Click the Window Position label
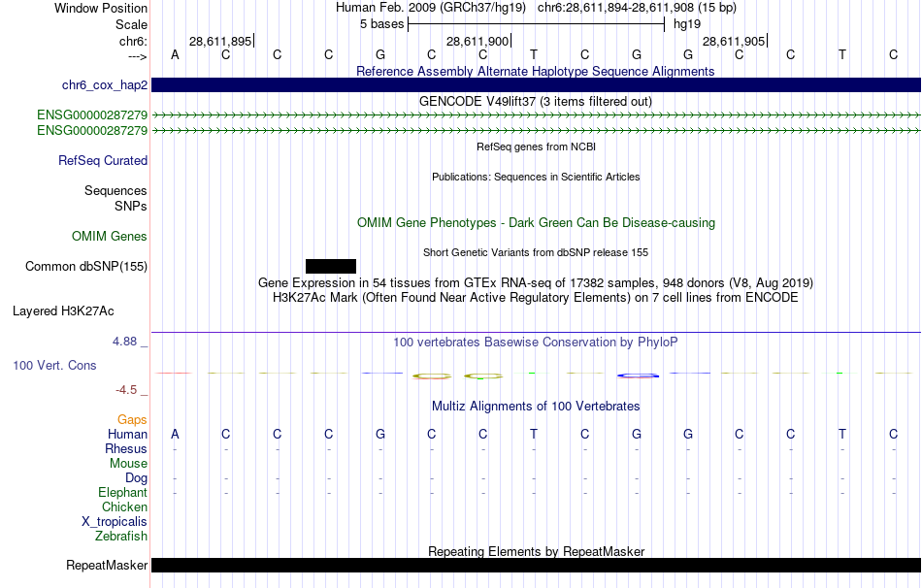This screenshot has height=588, width=922. coord(101,8)
